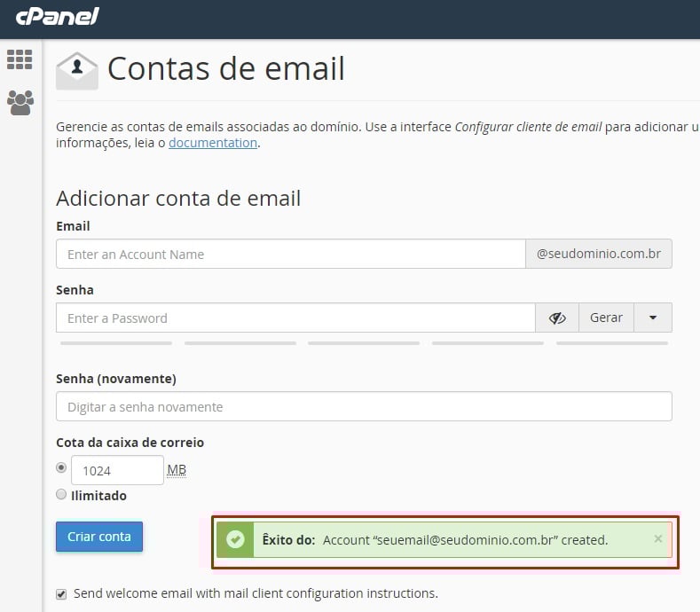Select the Ilimitado radio button

pyautogui.click(x=61, y=494)
